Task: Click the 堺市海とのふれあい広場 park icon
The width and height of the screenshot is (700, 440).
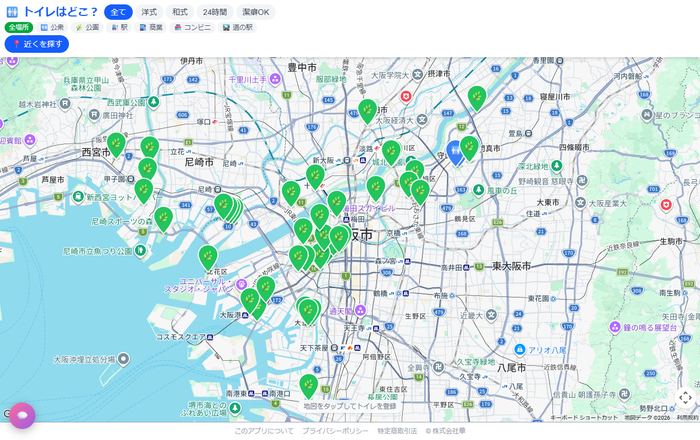Action: click(x=234, y=407)
